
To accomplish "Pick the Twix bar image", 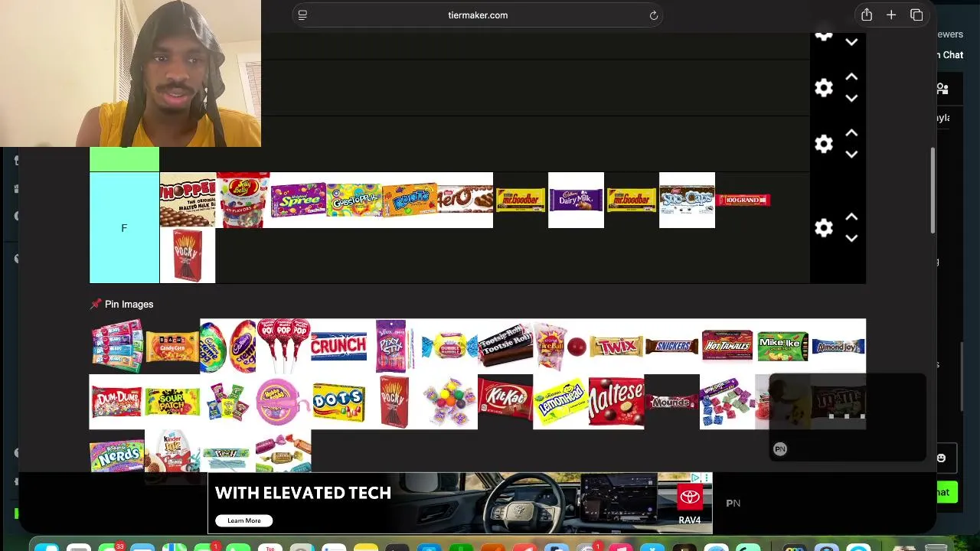I will pyautogui.click(x=616, y=347).
